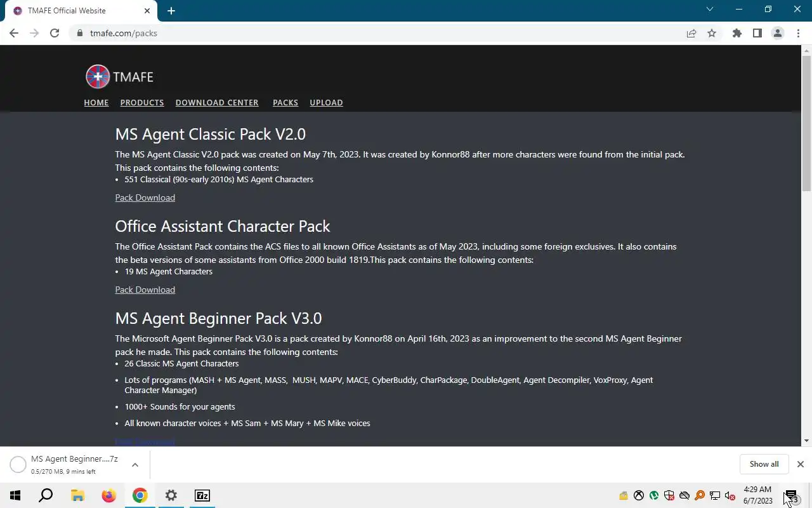Click the Xbox tray icon
812x508 pixels.
point(639,495)
